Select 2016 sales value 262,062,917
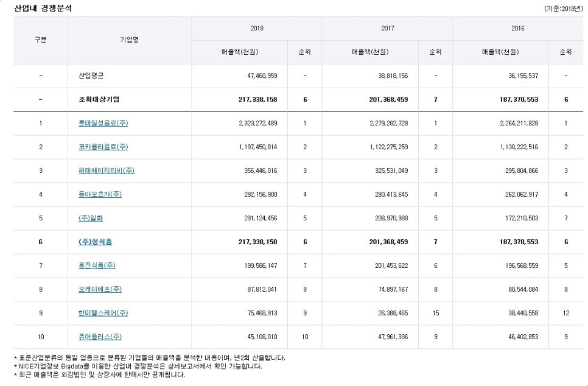This screenshot has height=386, width=588. pyautogui.click(x=522, y=194)
